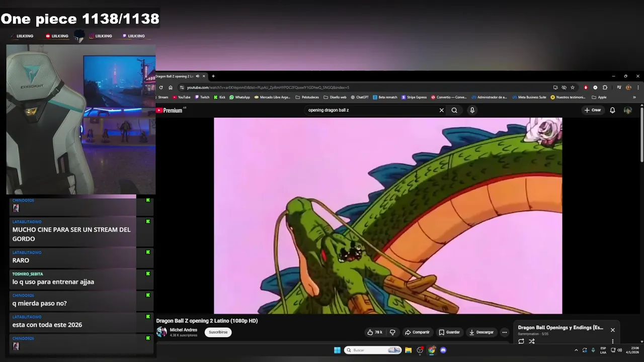Screen dimensions: 644x362
Task: Open a new browser tab
Action: (x=213, y=76)
